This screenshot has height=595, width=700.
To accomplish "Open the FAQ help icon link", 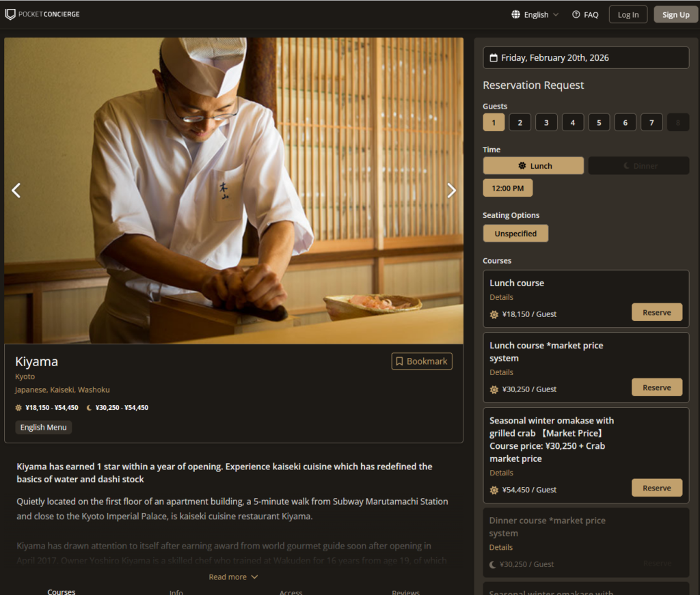I will (576, 14).
